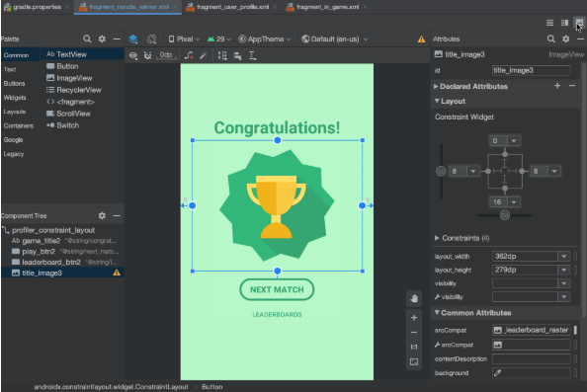Toggle autoconnect magnet icon
The image size is (587, 392).
click(x=148, y=55)
